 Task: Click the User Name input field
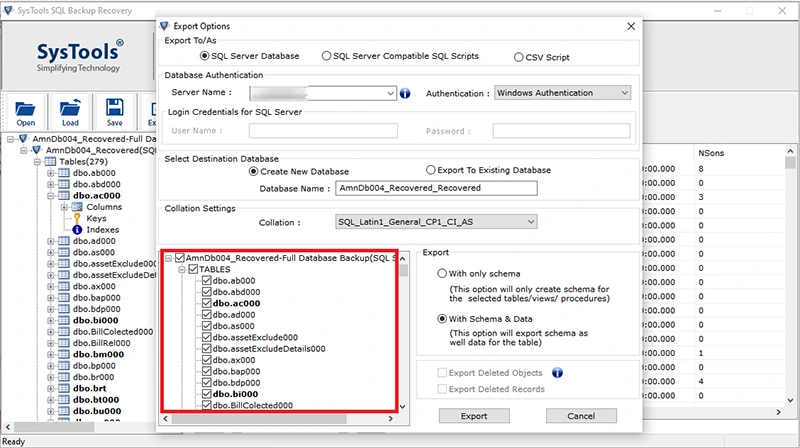[x=323, y=131]
